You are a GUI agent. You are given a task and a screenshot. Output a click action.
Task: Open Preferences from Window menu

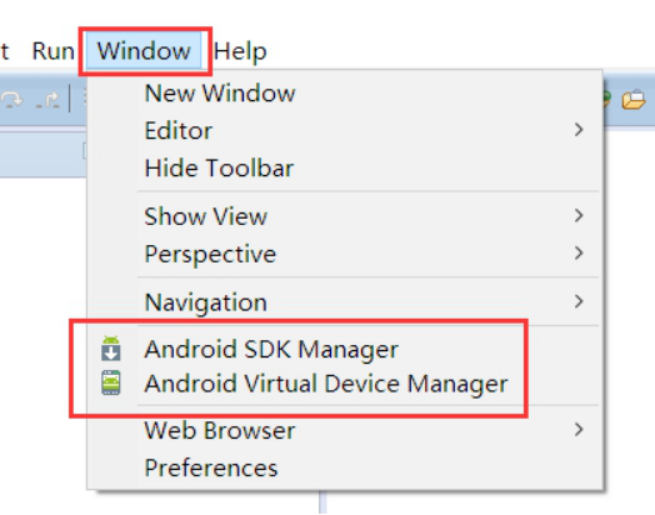point(345,468)
